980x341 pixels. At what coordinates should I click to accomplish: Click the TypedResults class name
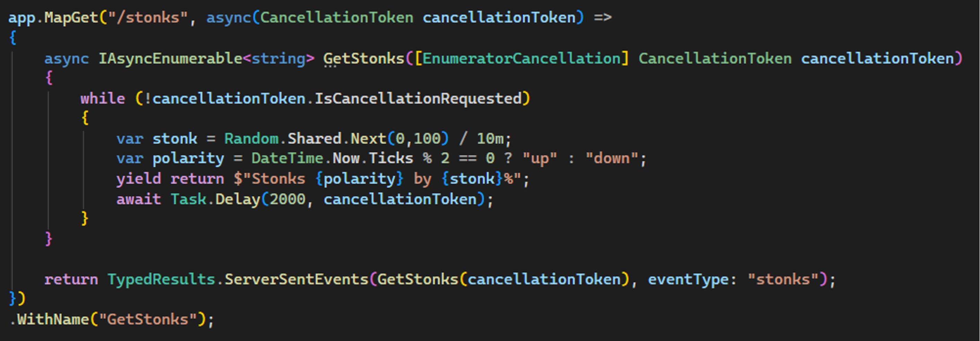click(x=161, y=280)
